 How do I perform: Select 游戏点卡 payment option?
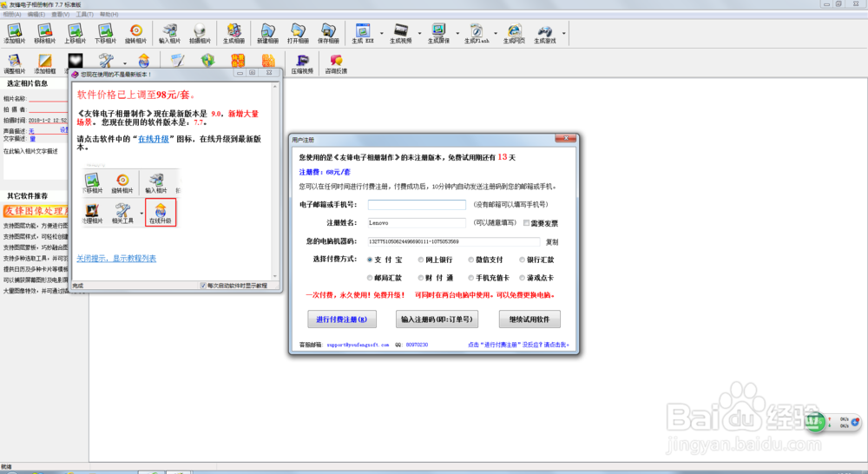[522, 278]
